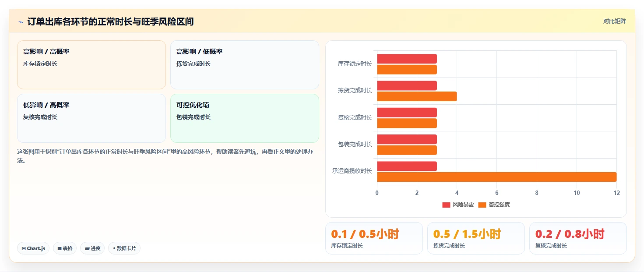Viewport: 644px width, 272px height.
Task: Open the 高影响 / 高概率 card
Action: click(x=91, y=65)
